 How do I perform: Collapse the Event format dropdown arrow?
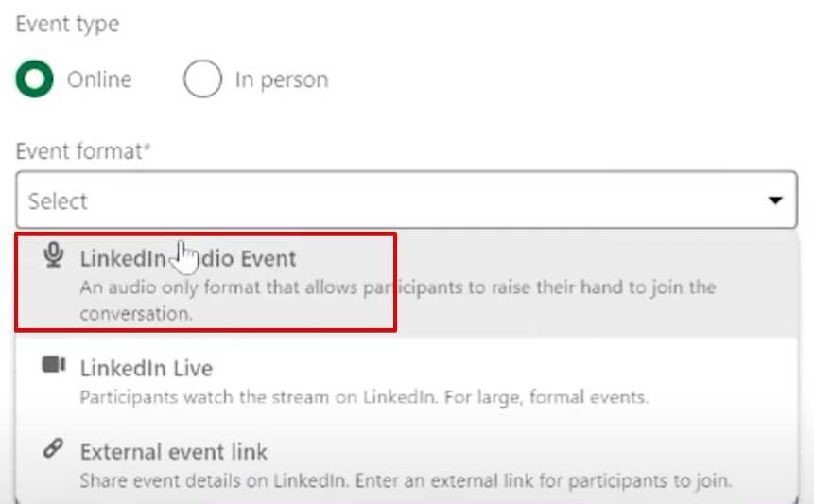pyautogui.click(x=775, y=200)
